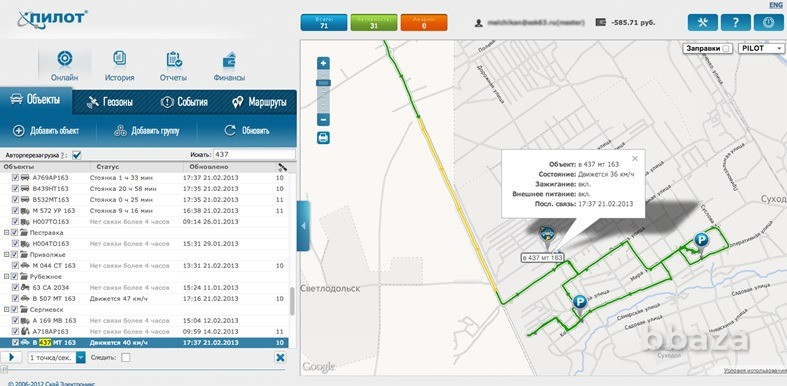Collapse the left panel using arrow handle
The height and width of the screenshot is (386, 787).
tap(303, 226)
